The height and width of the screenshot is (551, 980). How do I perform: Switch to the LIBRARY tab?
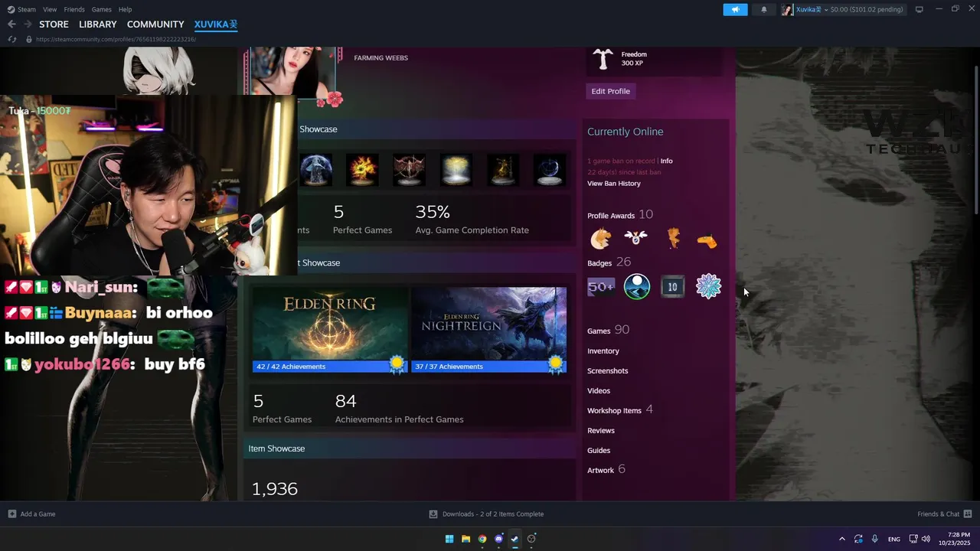[98, 24]
